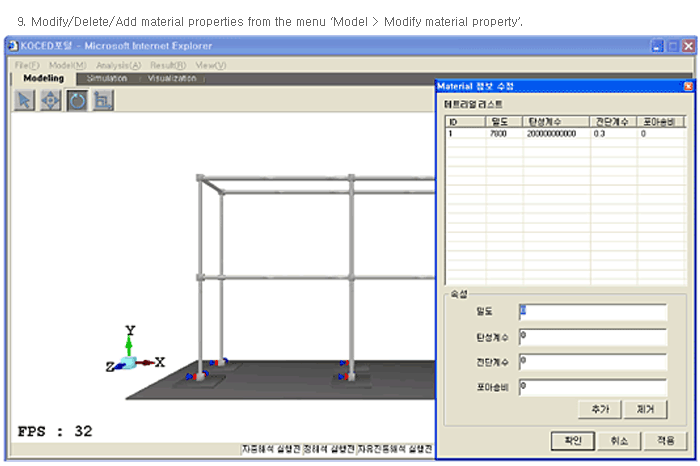
Task: Switch to the Visualization tab
Action: click(173, 78)
